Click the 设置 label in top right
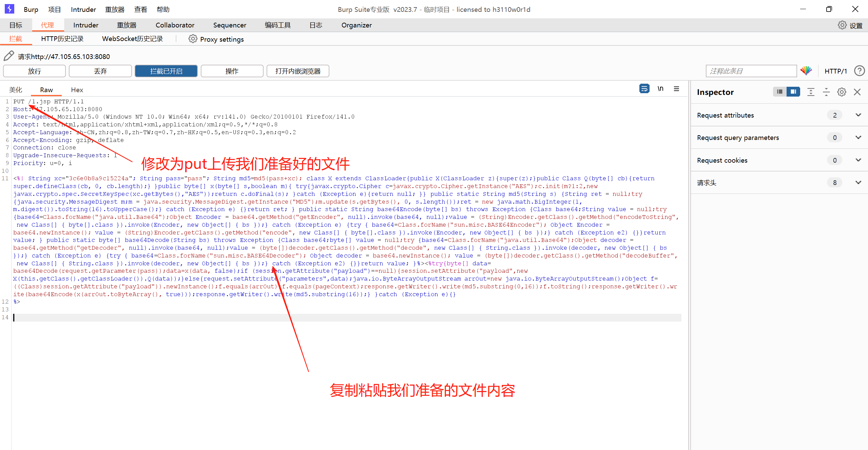Viewport: 868px width, 450px height. (856, 26)
